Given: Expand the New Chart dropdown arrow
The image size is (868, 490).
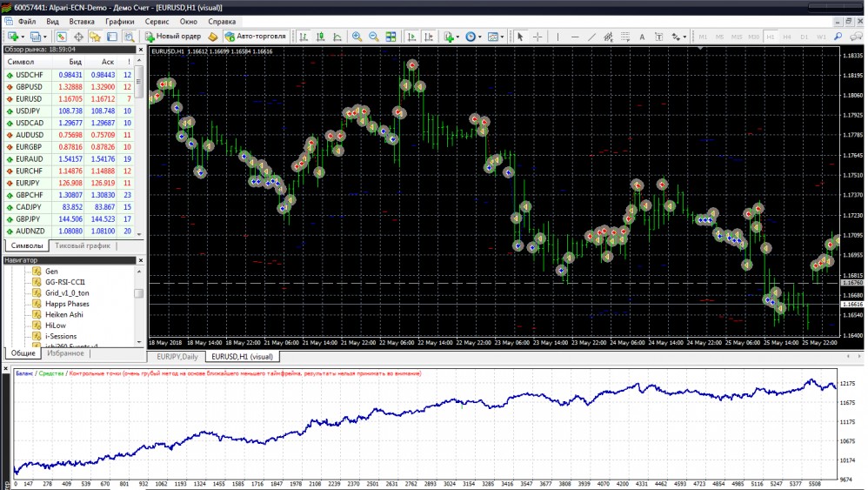Looking at the screenshot, I should coord(22,37).
